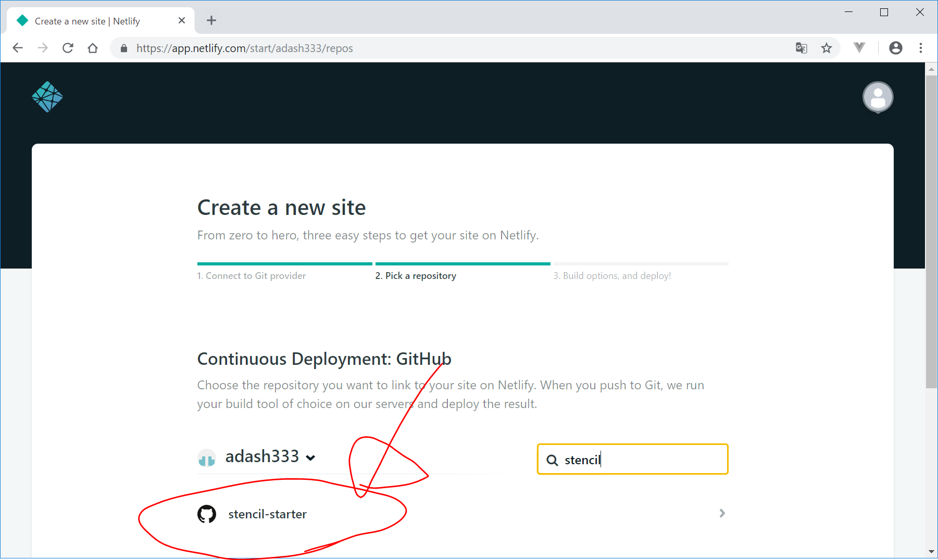Click the scrollbar down arrow
938x560 pixels.
coord(931,552)
